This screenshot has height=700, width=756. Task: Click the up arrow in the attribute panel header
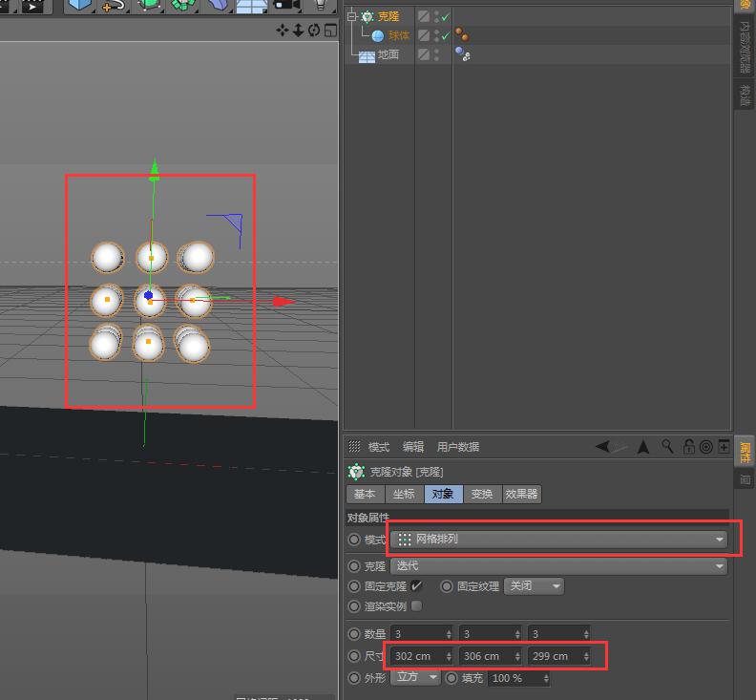click(x=643, y=446)
